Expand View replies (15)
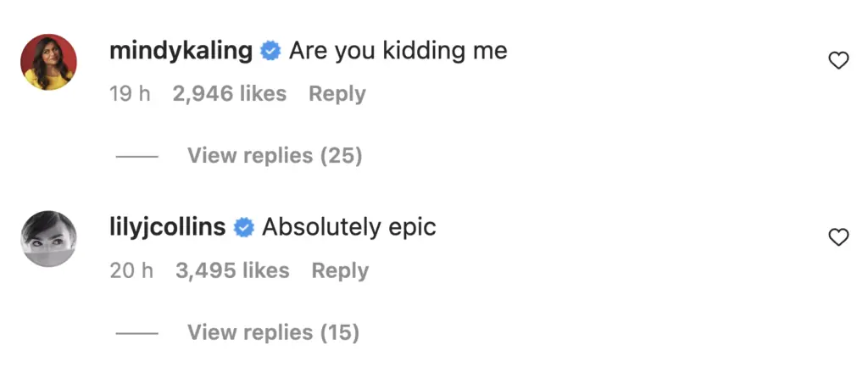The height and width of the screenshot is (378, 868). pyautogui.click(x=273, y=333)
